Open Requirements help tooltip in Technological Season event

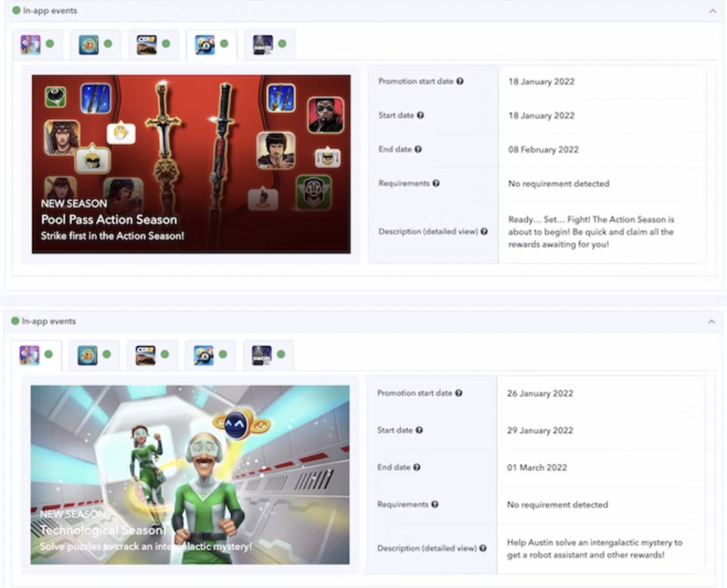435,504
